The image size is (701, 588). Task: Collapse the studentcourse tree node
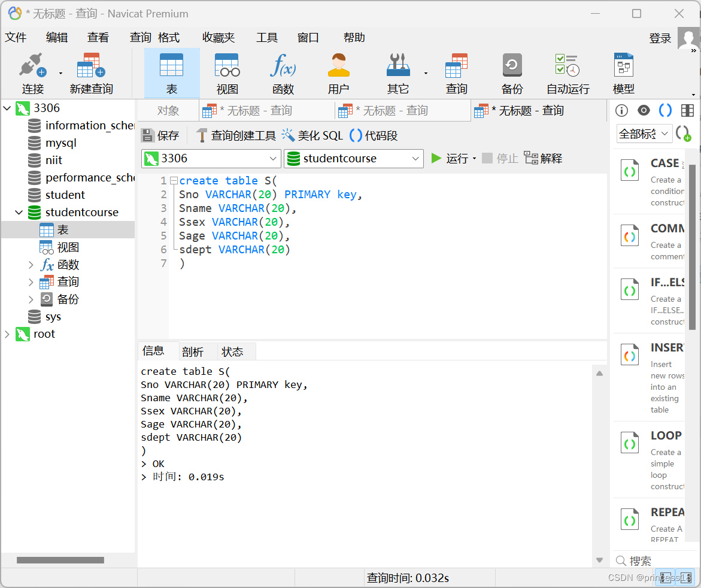(x=19, y=212)
